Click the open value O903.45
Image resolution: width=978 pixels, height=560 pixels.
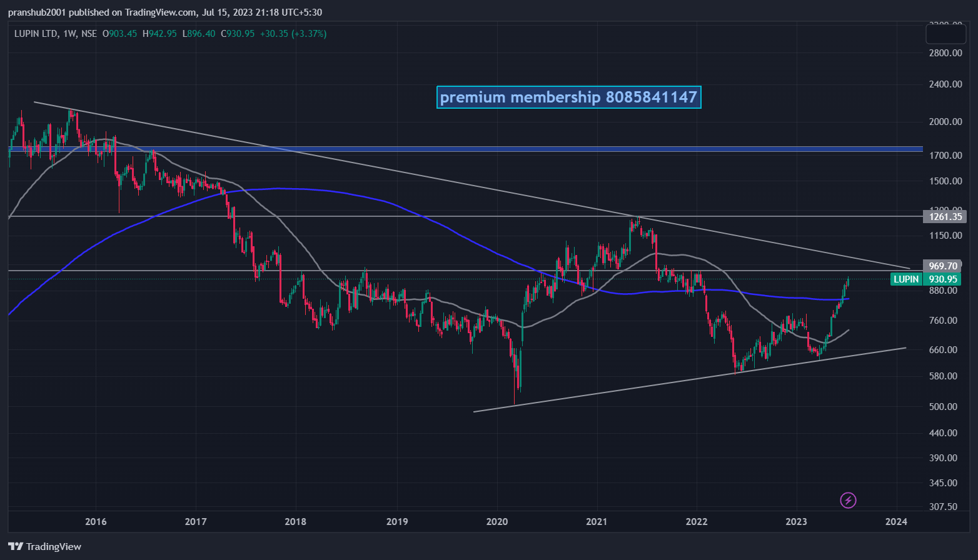[119, 34]
